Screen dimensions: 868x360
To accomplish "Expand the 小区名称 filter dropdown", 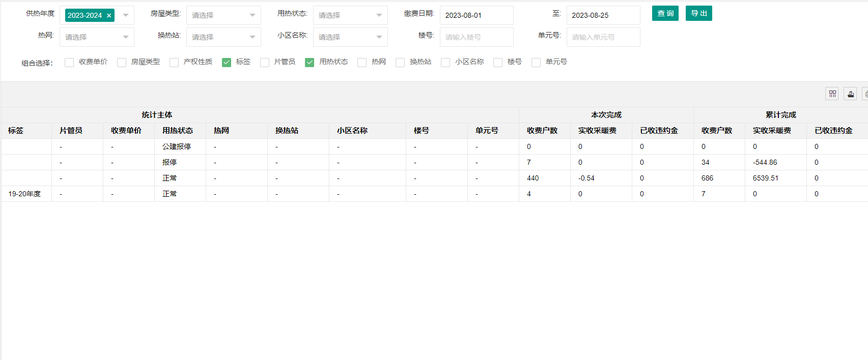I will (x=350, y=37).
